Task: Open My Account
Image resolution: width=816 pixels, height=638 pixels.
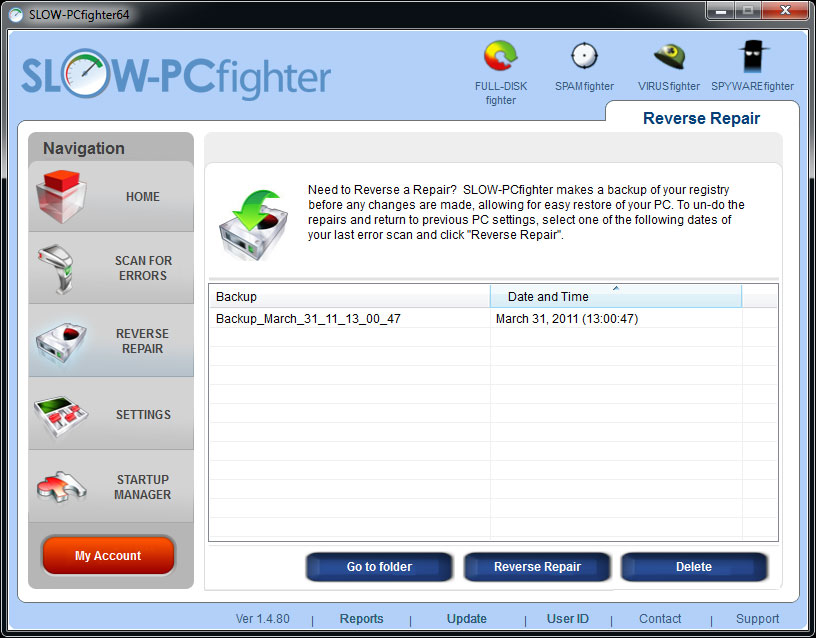Action: [108, 556]
